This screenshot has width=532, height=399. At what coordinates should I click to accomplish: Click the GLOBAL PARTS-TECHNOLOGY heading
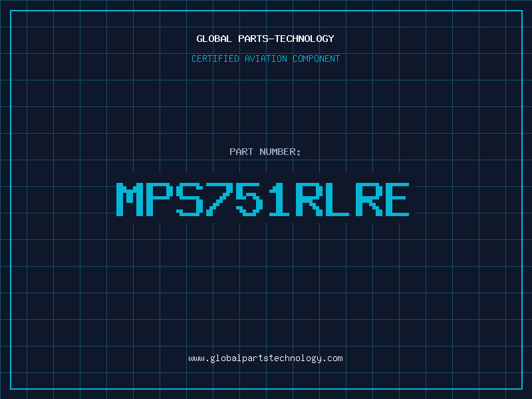tap(265, 39)
